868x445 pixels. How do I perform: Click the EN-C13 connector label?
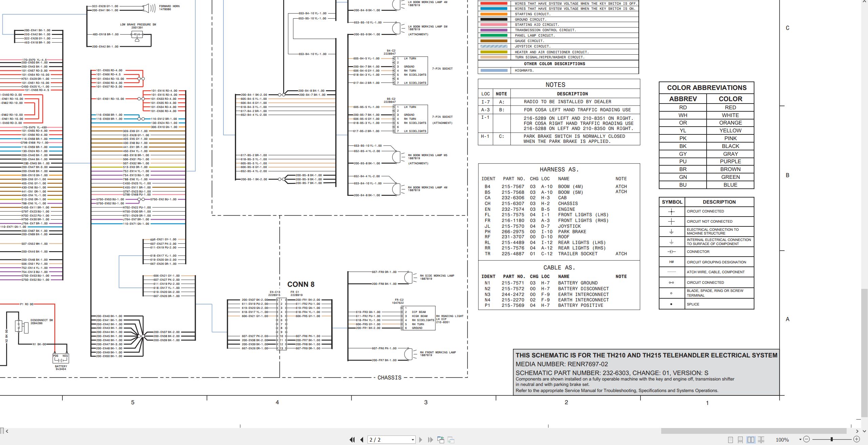pyautogui.click(x=275, y=292)
